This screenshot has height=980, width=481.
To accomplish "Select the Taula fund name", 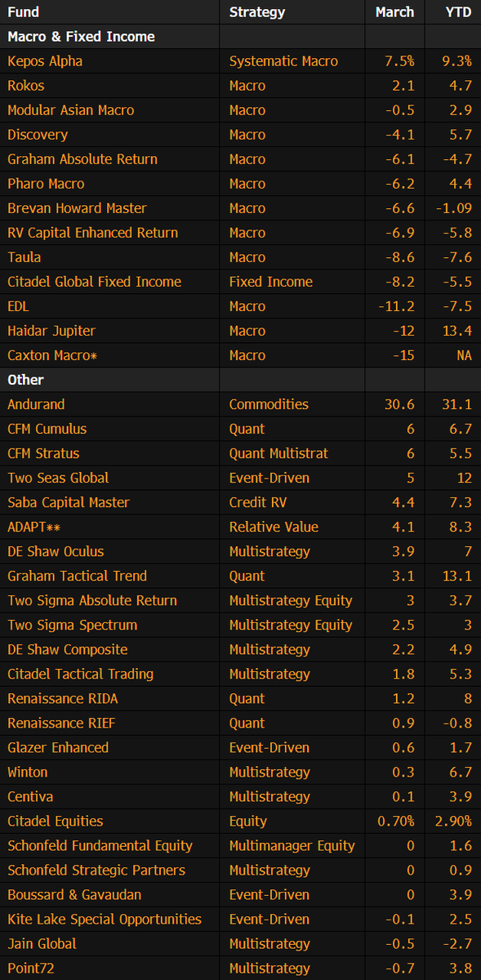I will [x=24, y=257].
